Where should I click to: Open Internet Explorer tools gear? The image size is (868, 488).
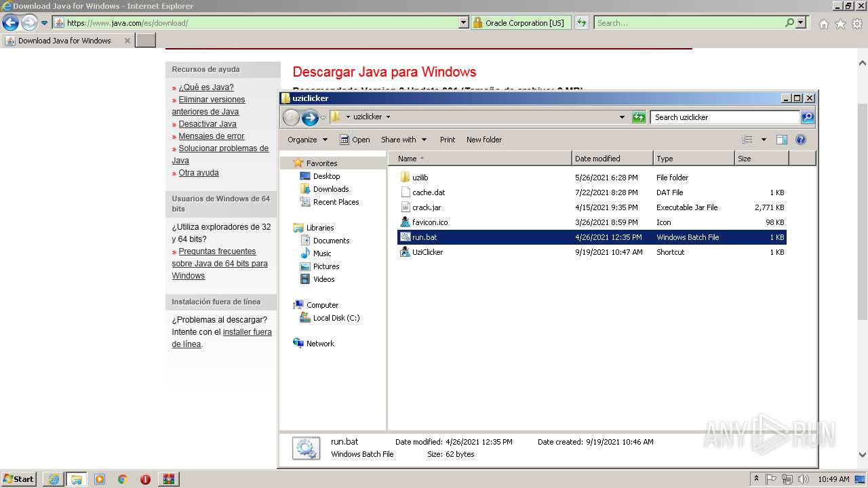[x=857, y=24]
